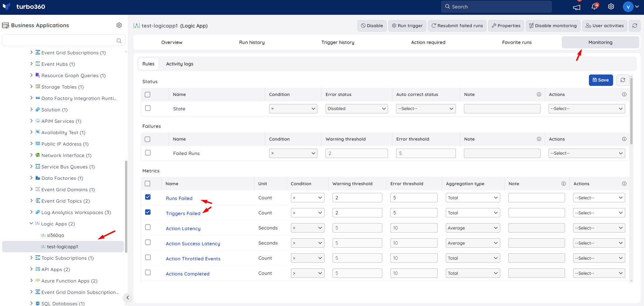Switch to the Run history tab

(x=252, y=42)
